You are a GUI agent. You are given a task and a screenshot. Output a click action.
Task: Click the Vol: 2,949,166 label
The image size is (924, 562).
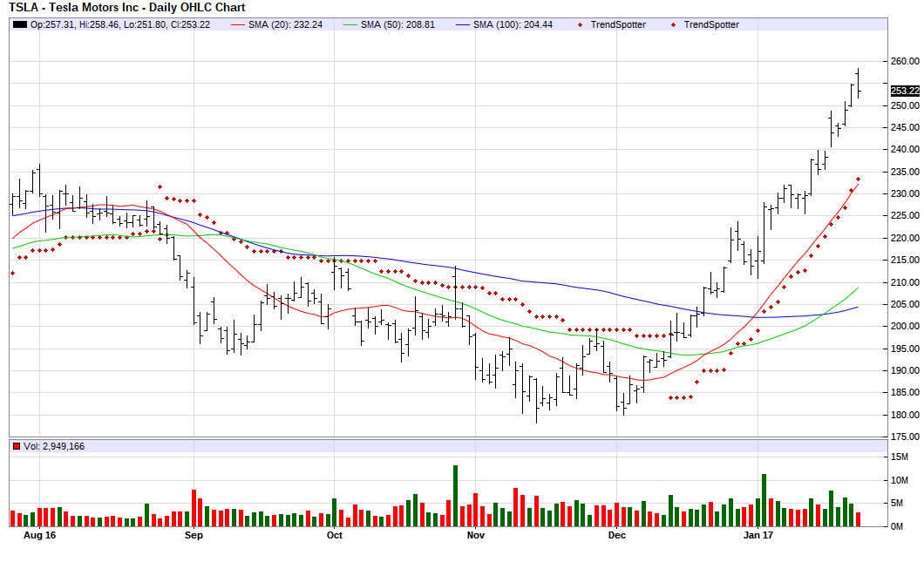[x=54, y=446]
